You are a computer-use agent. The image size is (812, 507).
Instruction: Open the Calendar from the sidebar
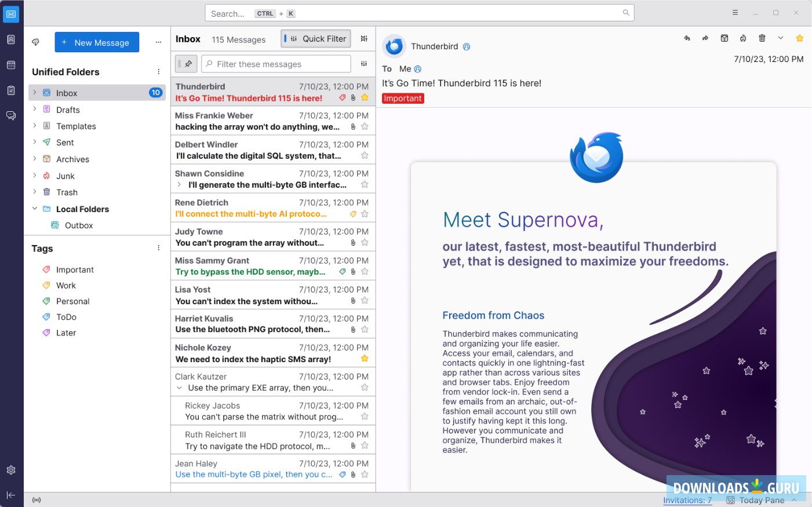[x=11, y=65]
